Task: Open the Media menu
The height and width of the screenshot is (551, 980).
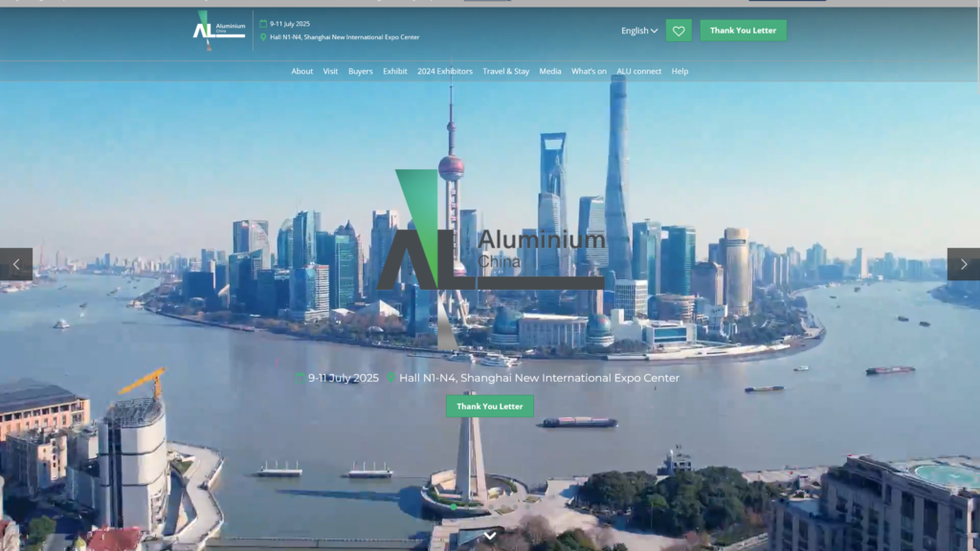Action: point(550,71)
